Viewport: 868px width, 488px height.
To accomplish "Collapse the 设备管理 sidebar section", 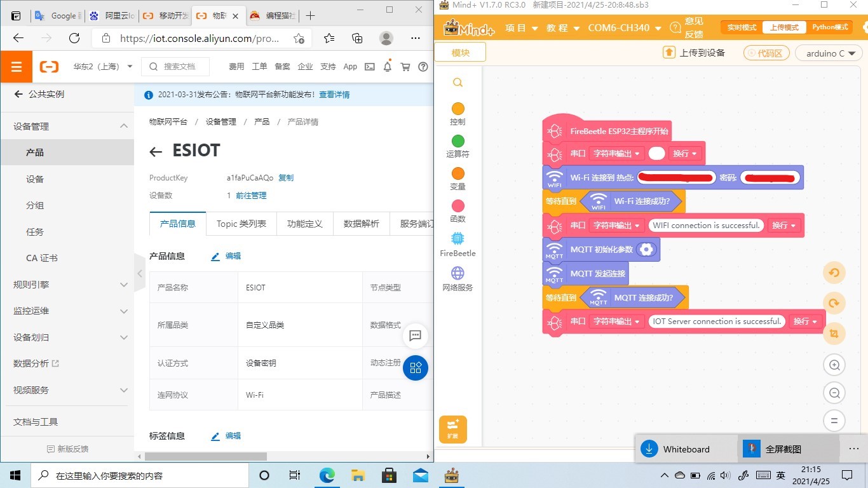I will [x=124, y=126].
